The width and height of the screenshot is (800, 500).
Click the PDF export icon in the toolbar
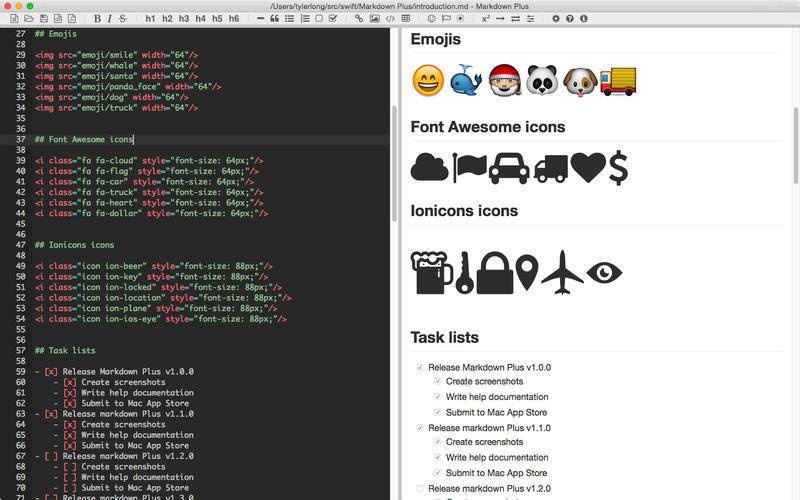click(72, 18)
